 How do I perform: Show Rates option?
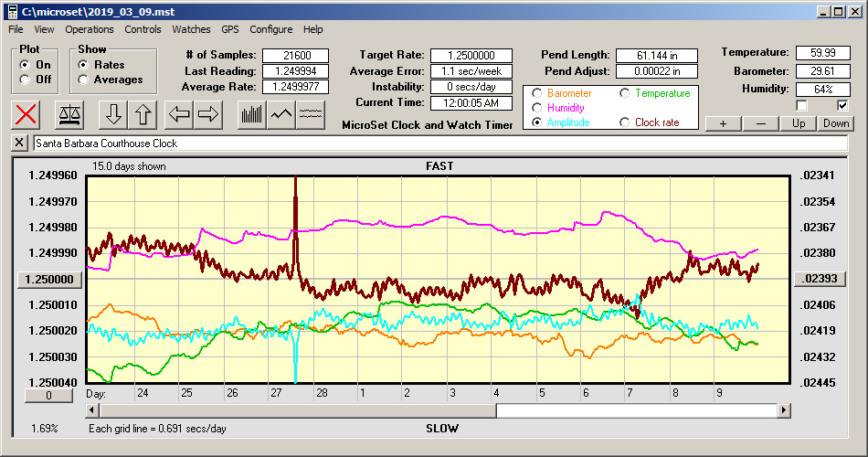pyautogui.click(x=83, y=65)
